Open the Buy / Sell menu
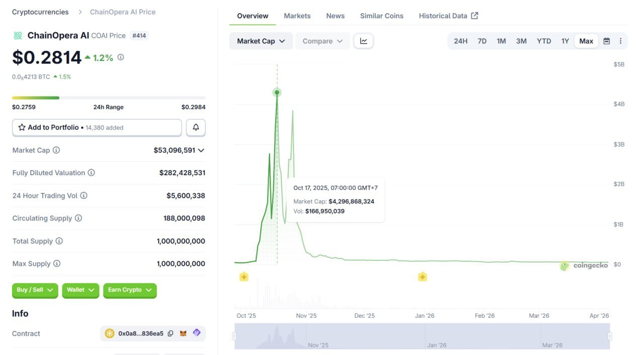The width and height of the screenshot is (644, 355). 35,290
